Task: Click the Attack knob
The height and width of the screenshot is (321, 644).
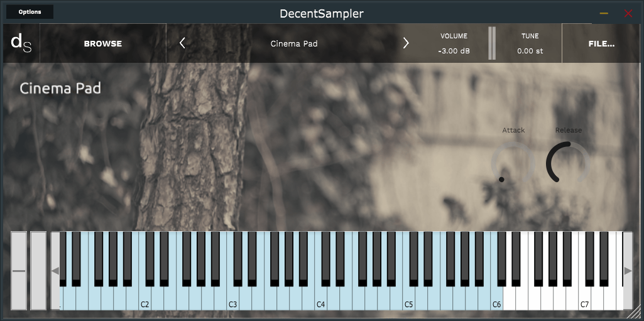Action: 513,163
